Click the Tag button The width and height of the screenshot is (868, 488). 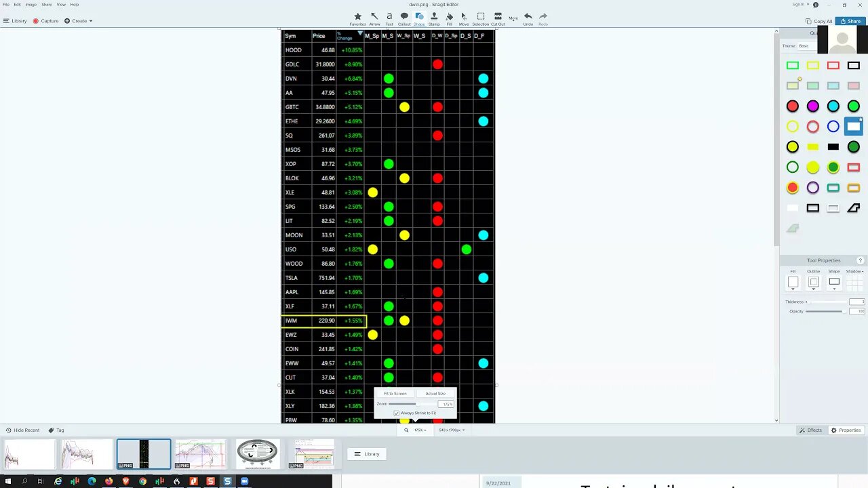[x=56, y=430]
